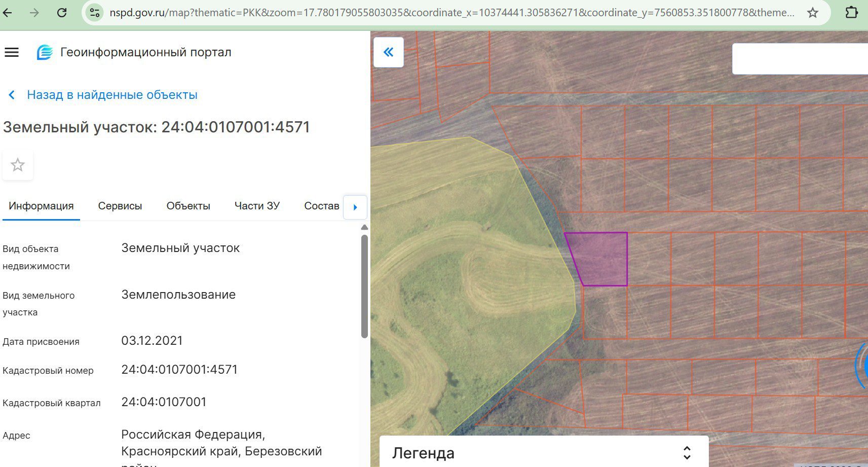Click the Геоинформационный портал logo
This screenshot has height=467, width=868.
click(45, 52)
